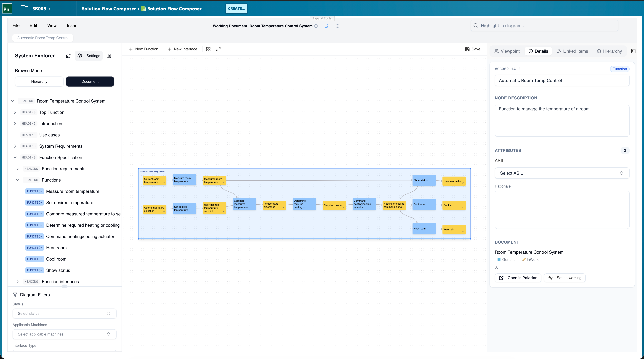Click the Rationale text area
This screenshot has width=644, height=359.
(x=562, y=210)
